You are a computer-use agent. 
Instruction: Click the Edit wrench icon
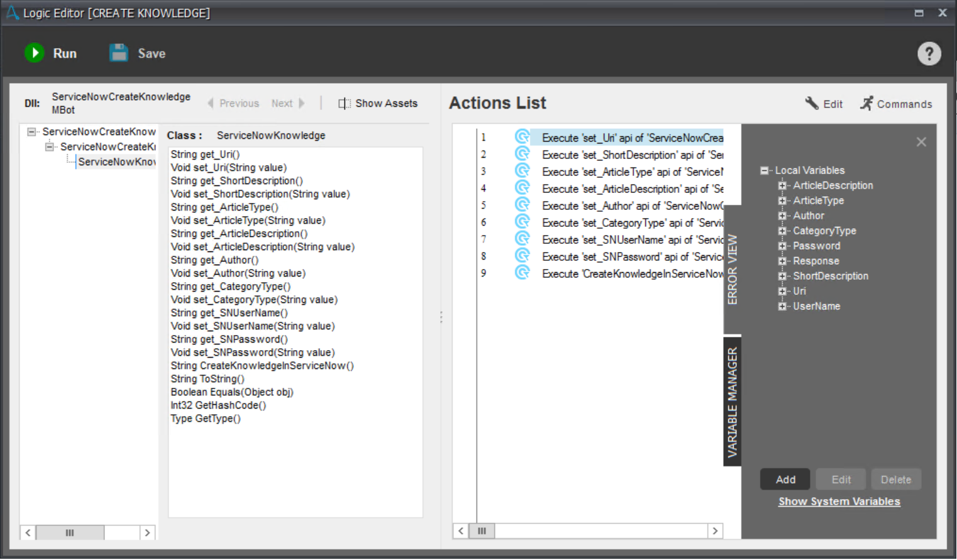pyautogui.click(x=812, y=103)
